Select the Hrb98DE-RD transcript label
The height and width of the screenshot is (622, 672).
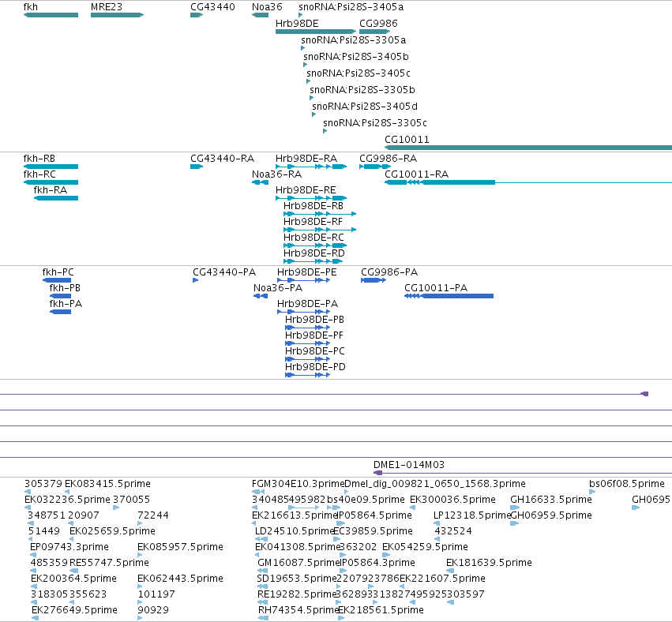point(314,253)
